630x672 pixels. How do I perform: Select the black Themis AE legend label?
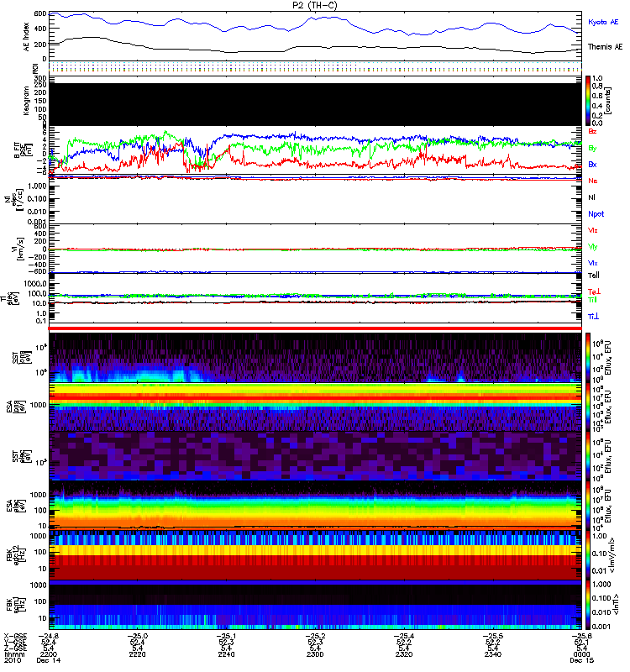605,47
